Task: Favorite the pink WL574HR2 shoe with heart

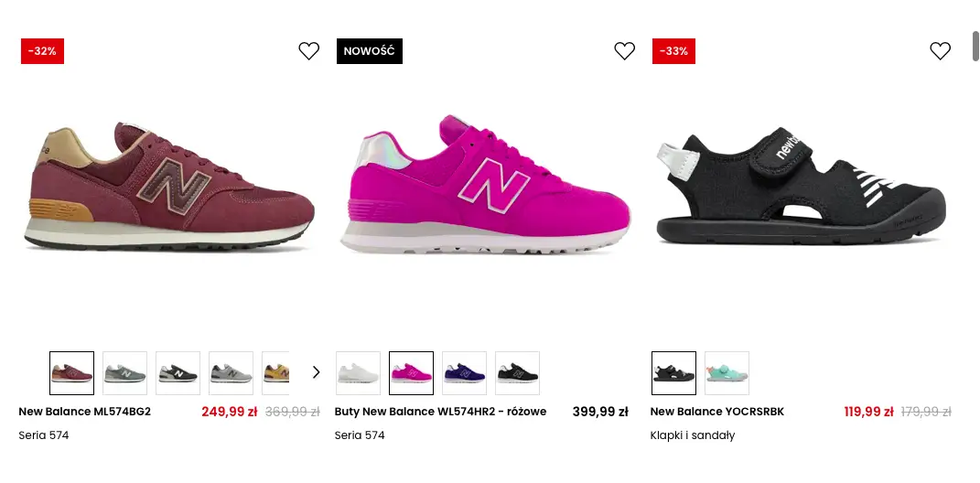Action: 625,51
